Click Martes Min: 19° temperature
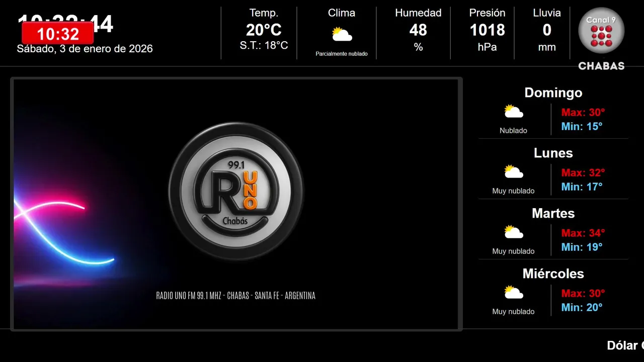The height and width of the screenshot is (362, 644). (x=582, y=247)
